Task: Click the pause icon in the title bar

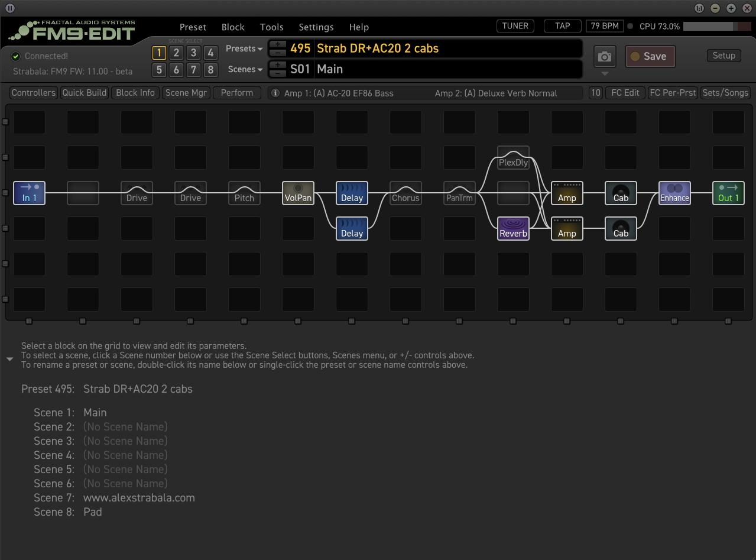Action: point(10,8)
